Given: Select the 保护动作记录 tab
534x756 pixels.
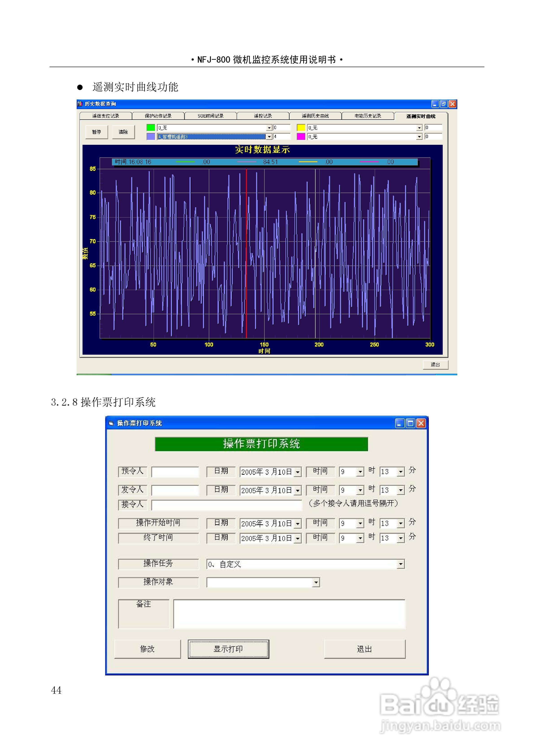Looking at the screenshot, I should 158,116.
